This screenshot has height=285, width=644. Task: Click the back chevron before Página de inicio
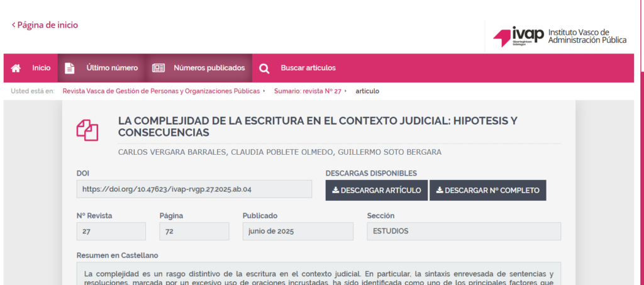[14, 25]
